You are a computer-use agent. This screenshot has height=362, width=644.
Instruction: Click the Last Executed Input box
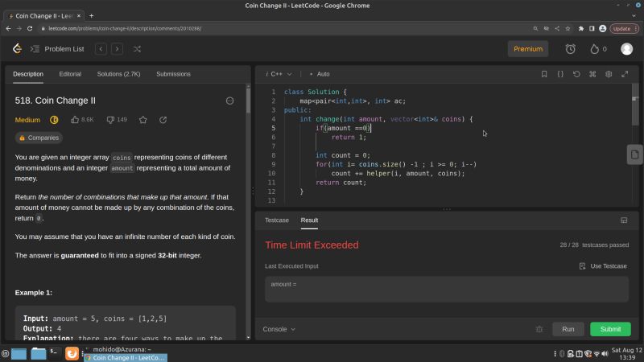(x=447, y=289)
